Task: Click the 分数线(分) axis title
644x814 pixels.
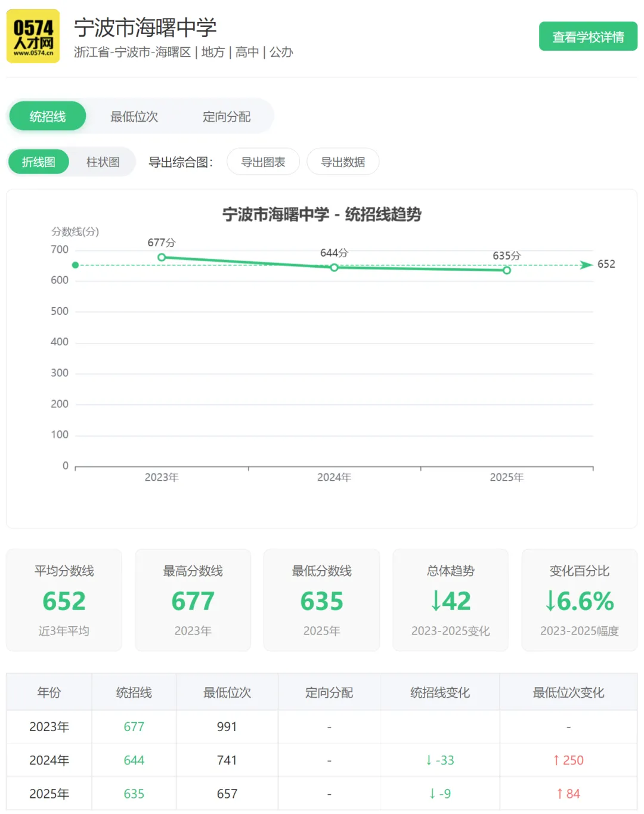Action: [x=75, y=231]
